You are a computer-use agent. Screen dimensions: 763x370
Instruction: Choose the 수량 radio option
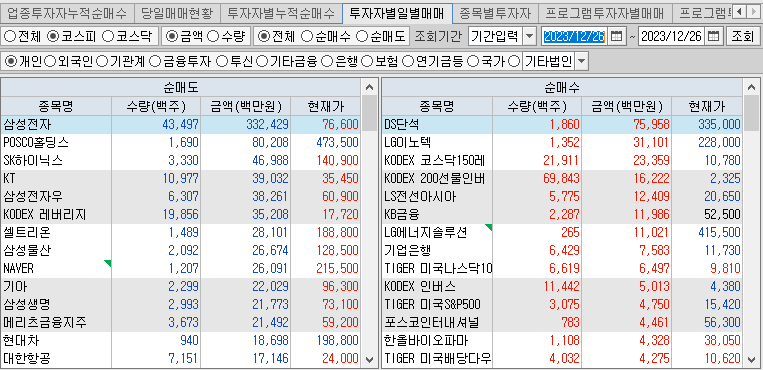(213, 36)
